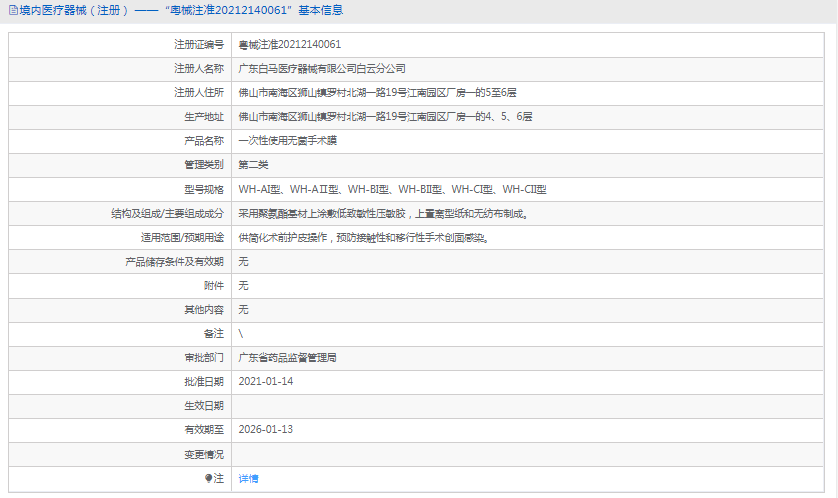Select the 注册人住所 address ending 5至6层
This screenshot has height=498, width=838.
(x=377, y=92)
